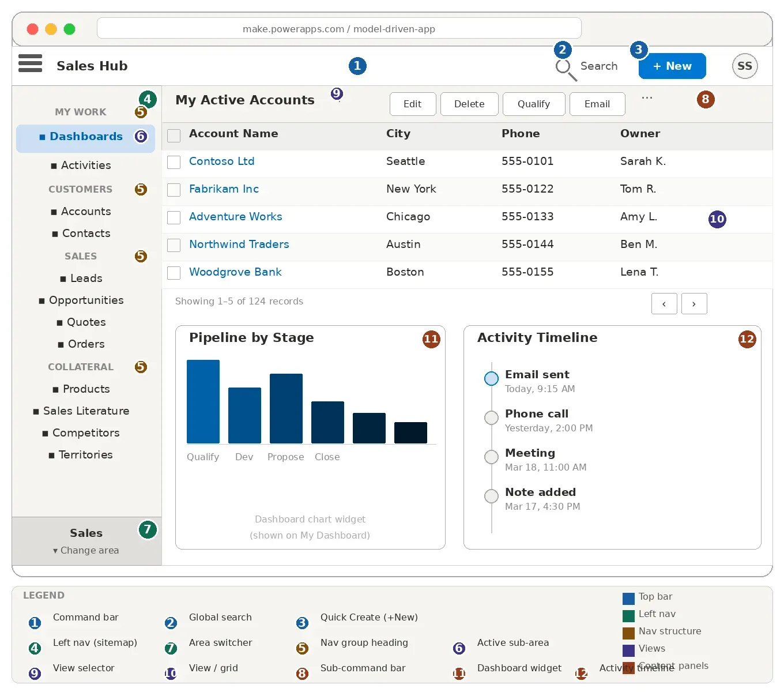Image resolution: width=784 pixels, height=692 pixels.
Task: Go to previous page of records
Action: 664,303
